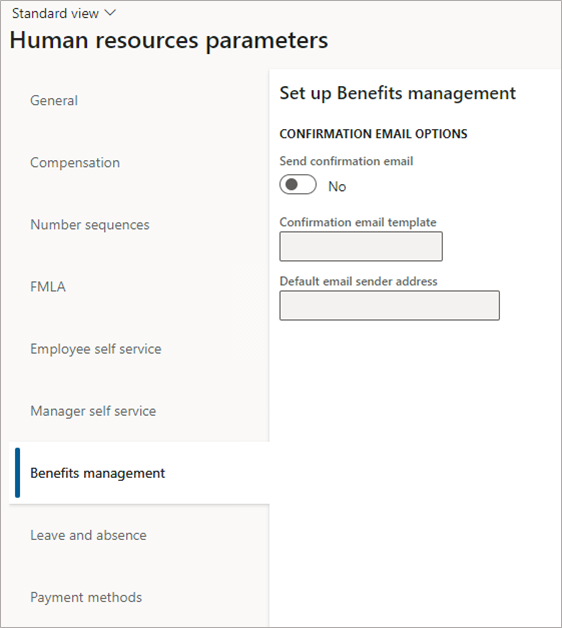Viewport: 562px width, 628px height.
Task: Select the Benefits management tab
Action: click(139, 473)
